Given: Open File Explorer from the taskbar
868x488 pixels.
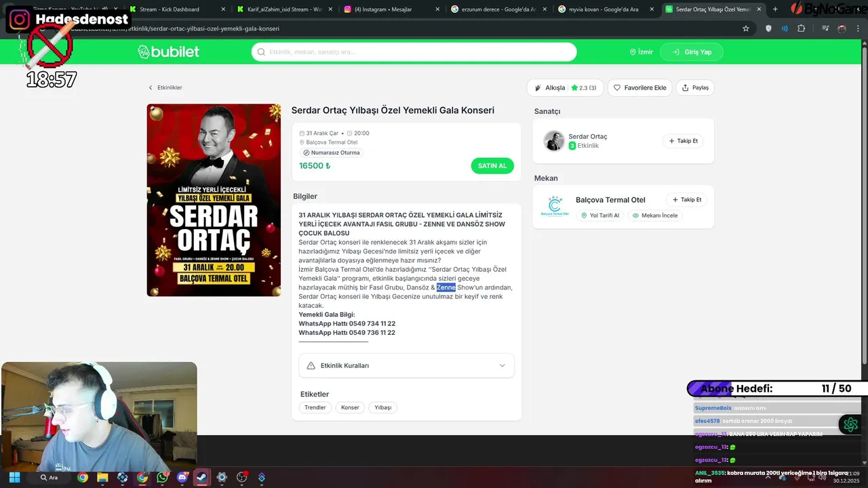Looking at the screenshot, I should click(102, 477).
